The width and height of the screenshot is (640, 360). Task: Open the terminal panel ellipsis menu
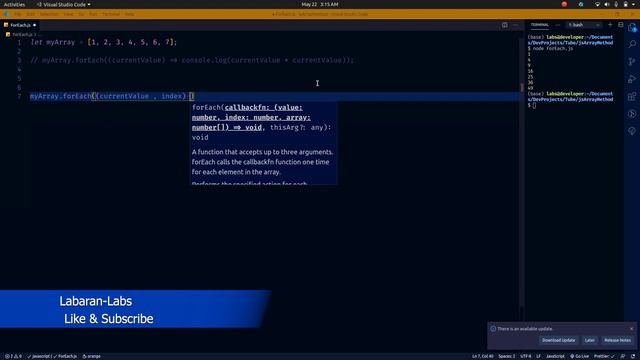pyautogui.click(x=558, y=25)
